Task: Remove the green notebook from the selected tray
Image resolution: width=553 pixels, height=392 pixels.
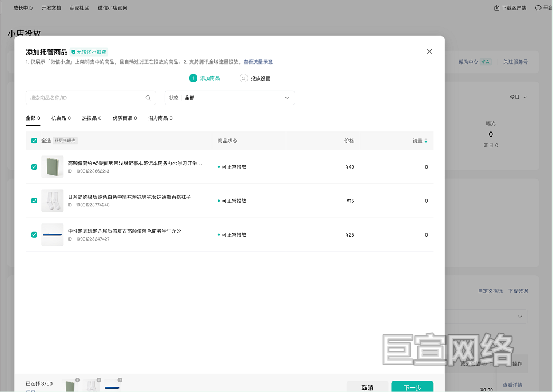Action: tap(78, 380)
